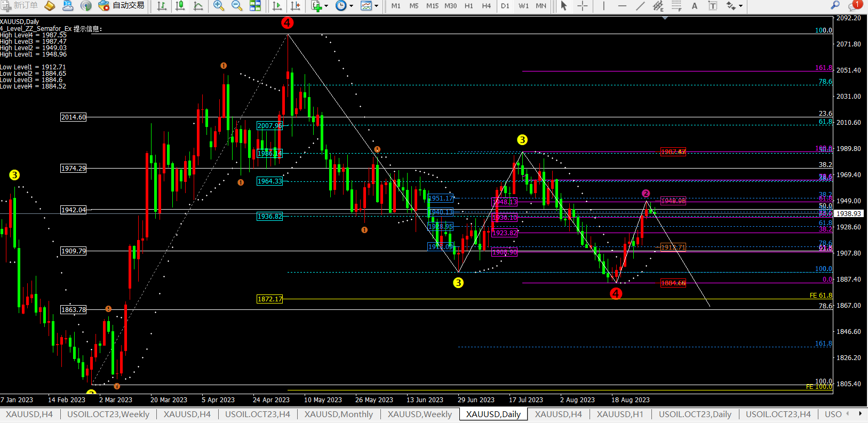Screen dimensions: 868x423
Task: Pick the Fibonacci retracement tool
Action: (676, 6)
